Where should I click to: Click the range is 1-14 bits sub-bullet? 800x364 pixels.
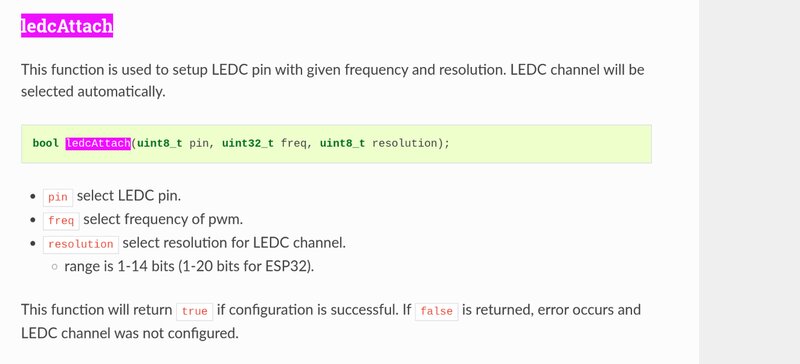[189, 266]
